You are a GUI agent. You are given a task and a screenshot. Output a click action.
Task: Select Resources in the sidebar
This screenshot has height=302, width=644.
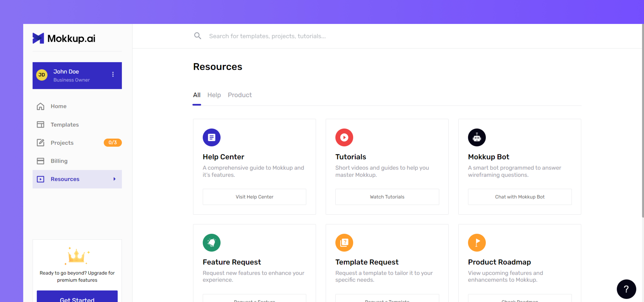coord(77,179)
